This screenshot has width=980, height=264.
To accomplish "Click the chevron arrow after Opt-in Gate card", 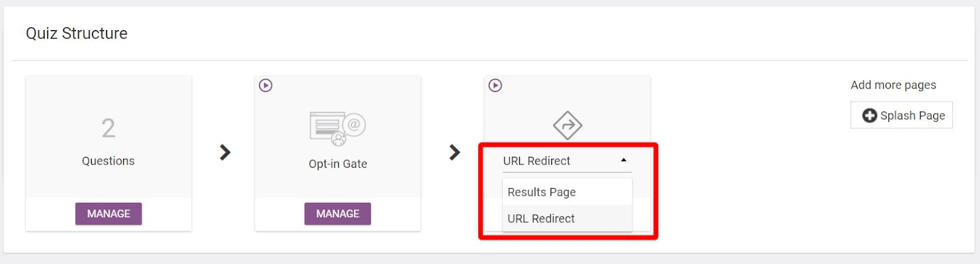I will [x=454, y=152].
